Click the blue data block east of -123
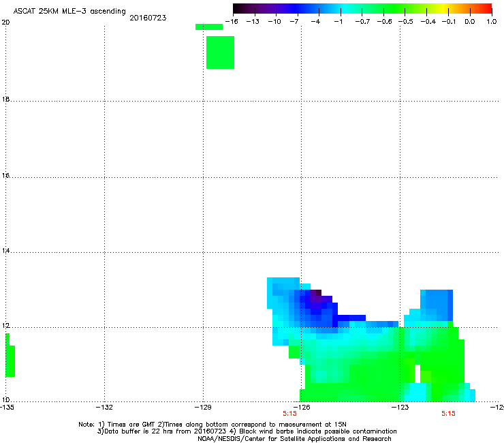 point(437,305)
